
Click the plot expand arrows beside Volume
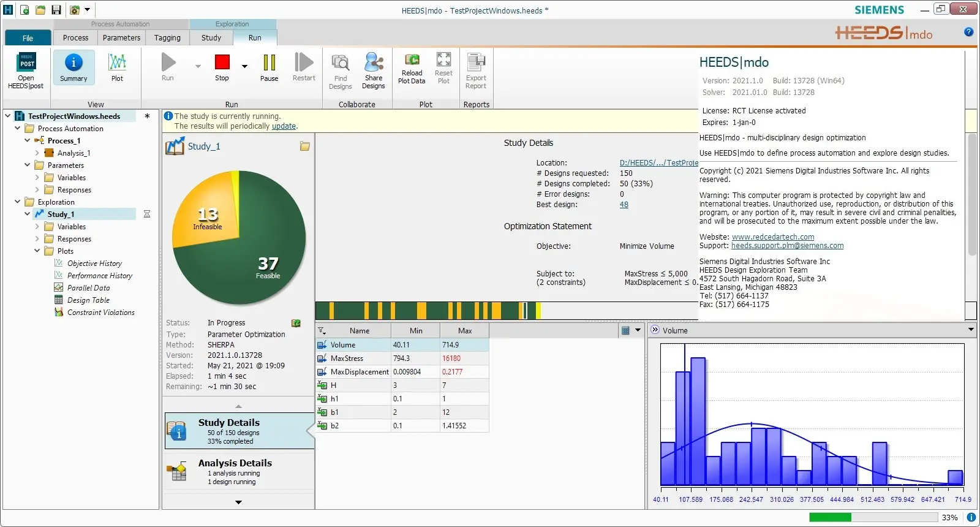coord(655,330)
